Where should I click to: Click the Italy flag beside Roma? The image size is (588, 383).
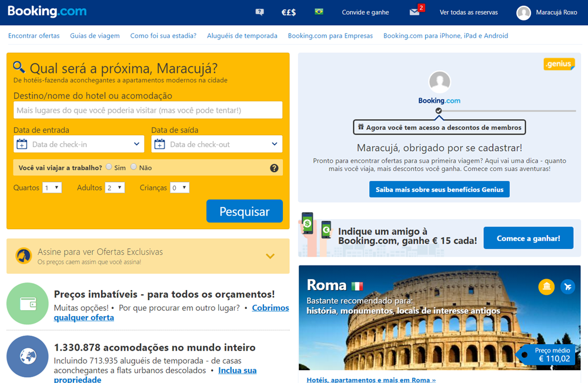click(357, 286)
